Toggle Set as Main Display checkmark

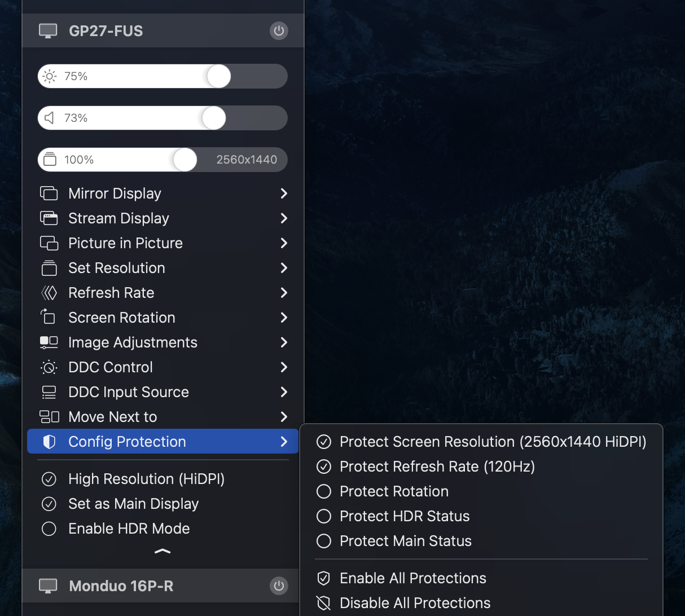pyautogui.click(x=49, y=504)
